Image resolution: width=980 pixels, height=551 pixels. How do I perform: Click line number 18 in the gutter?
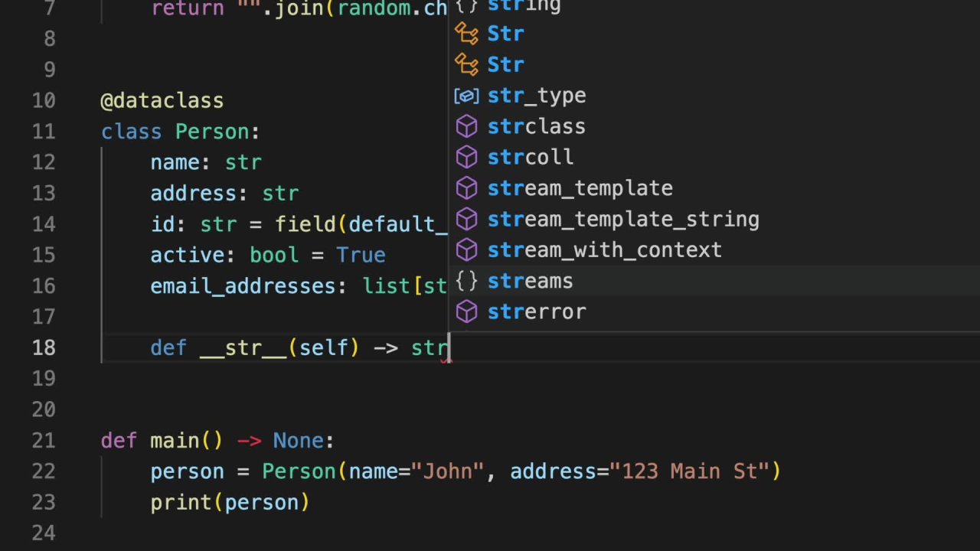click(44, 347)
